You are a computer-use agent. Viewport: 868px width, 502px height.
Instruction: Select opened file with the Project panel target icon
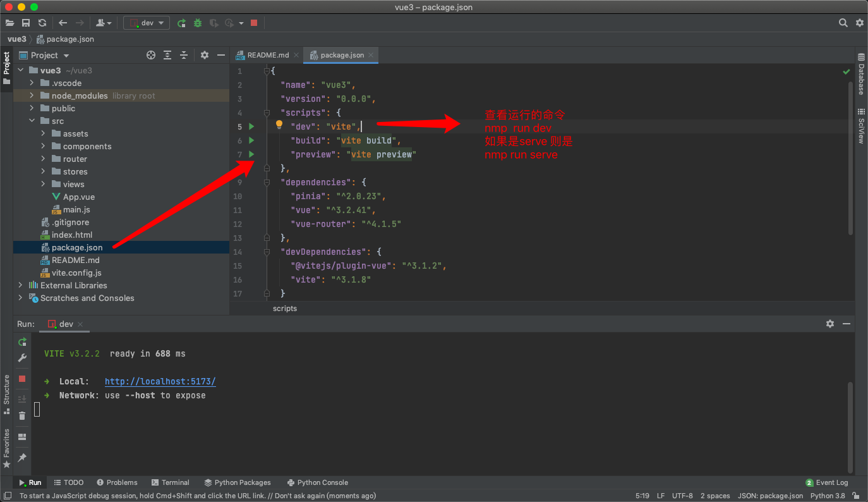tap(151, 55)
